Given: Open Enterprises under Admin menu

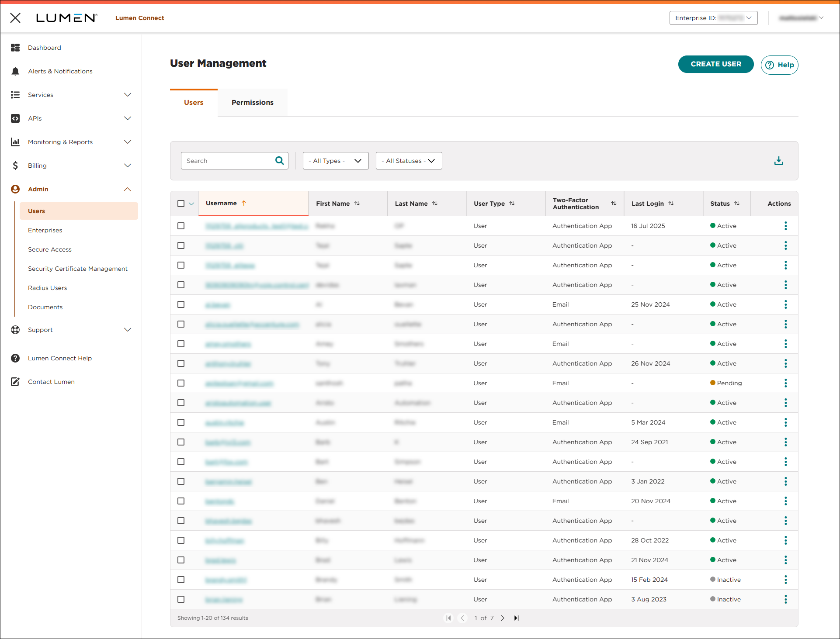Looking at the screenshot, I should click(45, 230).
